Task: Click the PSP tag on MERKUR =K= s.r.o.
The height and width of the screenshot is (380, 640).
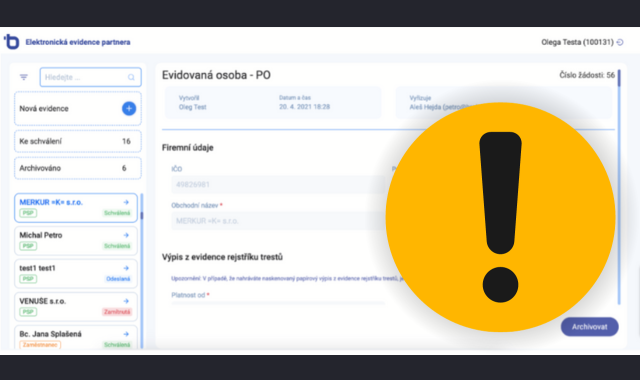Action: (x=28, y=213)
